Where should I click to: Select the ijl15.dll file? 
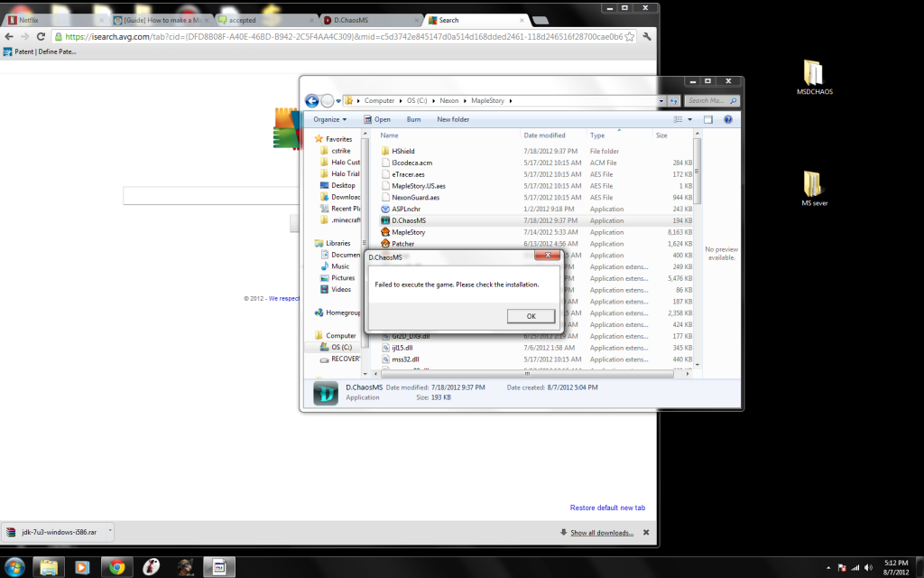pyautogui.click(x=402, y=348)
